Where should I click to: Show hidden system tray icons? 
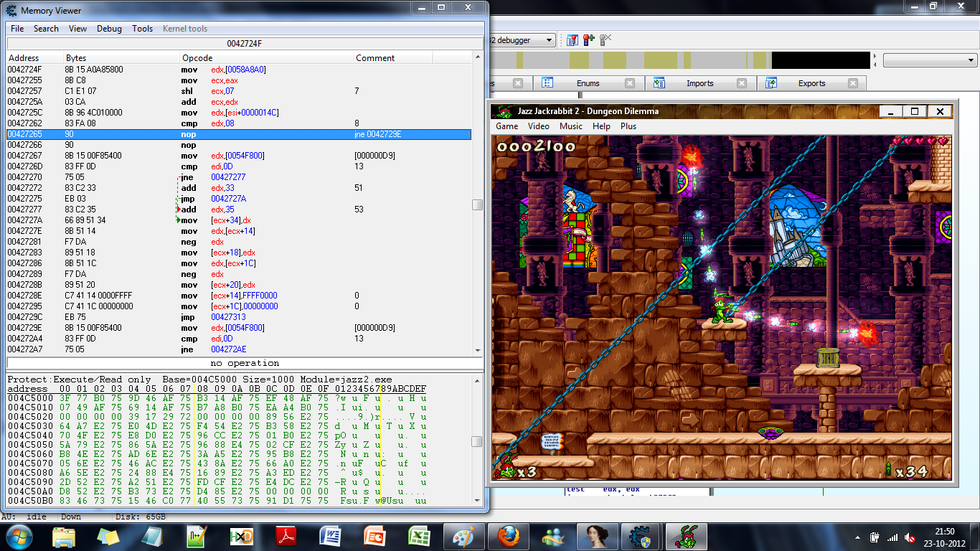point(858,537)
